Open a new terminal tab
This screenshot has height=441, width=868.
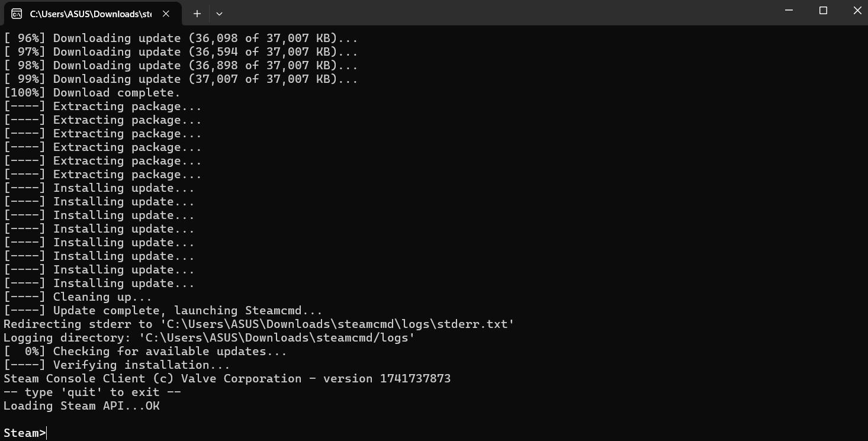coord(197,14)
